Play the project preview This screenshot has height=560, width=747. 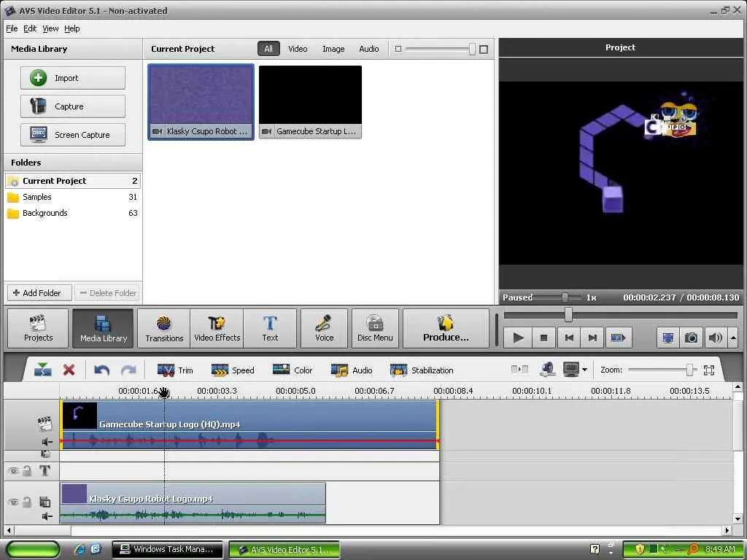coord(519,338)
